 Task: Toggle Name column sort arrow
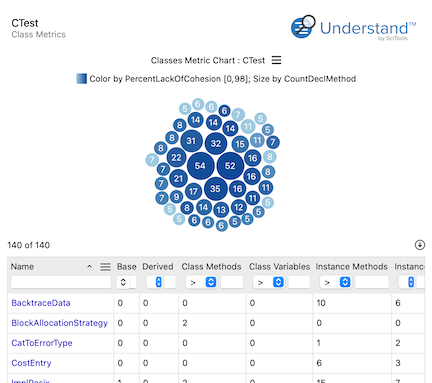89,266
